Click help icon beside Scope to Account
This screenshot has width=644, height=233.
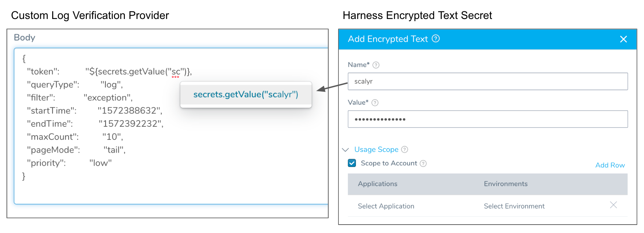pos(423,163)
